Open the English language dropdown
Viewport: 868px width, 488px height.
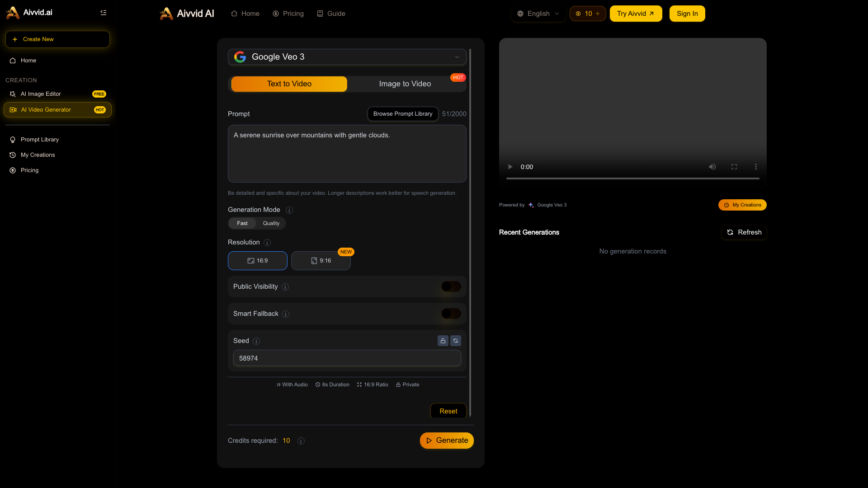point(538,14)
